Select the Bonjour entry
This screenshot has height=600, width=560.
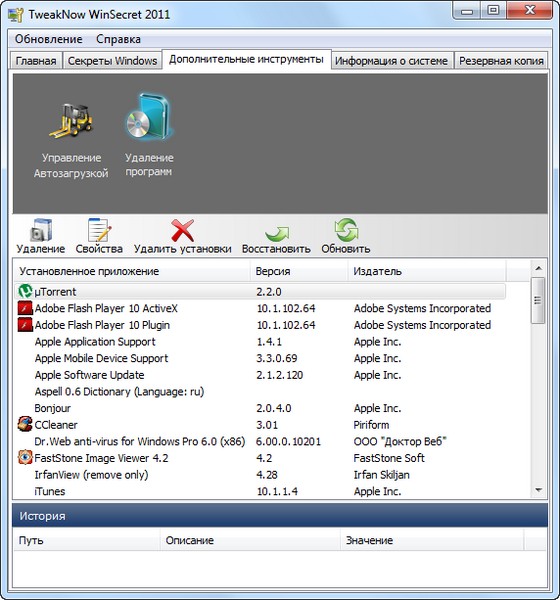[260, 408]
